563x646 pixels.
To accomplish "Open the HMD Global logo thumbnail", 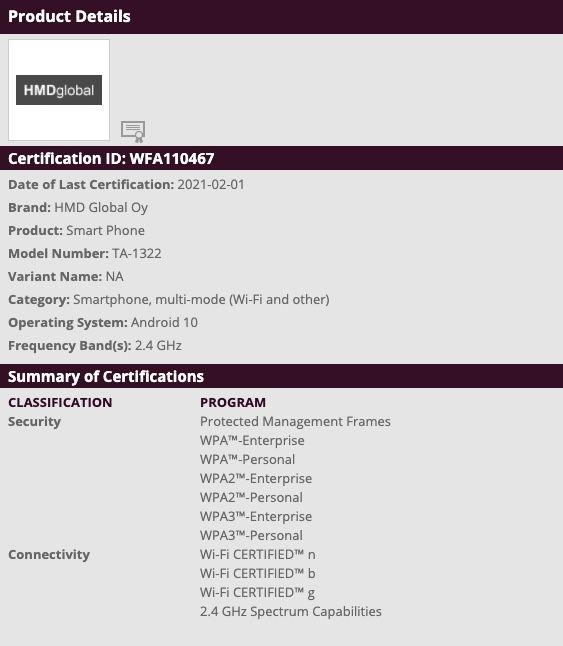I will tap(59, 90).
